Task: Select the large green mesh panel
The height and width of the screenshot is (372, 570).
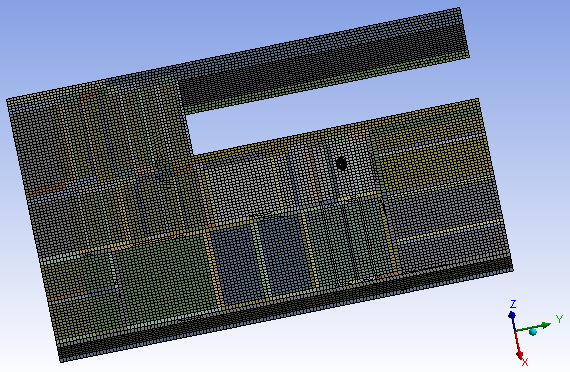Action: (165, 276)
